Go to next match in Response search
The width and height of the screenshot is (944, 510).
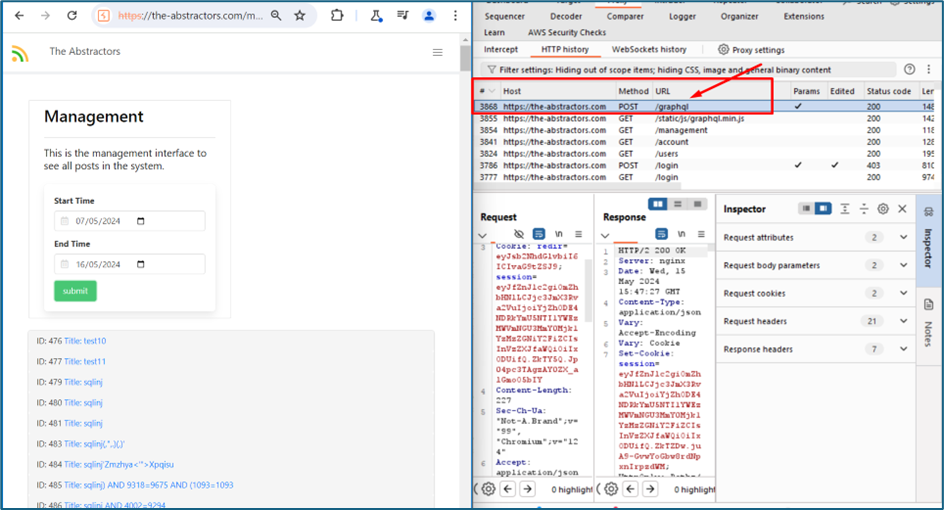650,489
